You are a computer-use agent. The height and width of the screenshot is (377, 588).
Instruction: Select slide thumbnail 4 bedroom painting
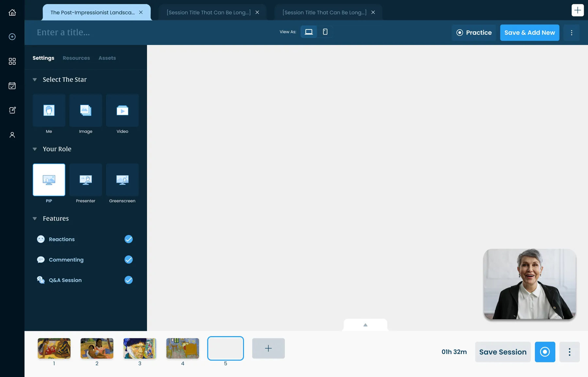coord(183,348)
